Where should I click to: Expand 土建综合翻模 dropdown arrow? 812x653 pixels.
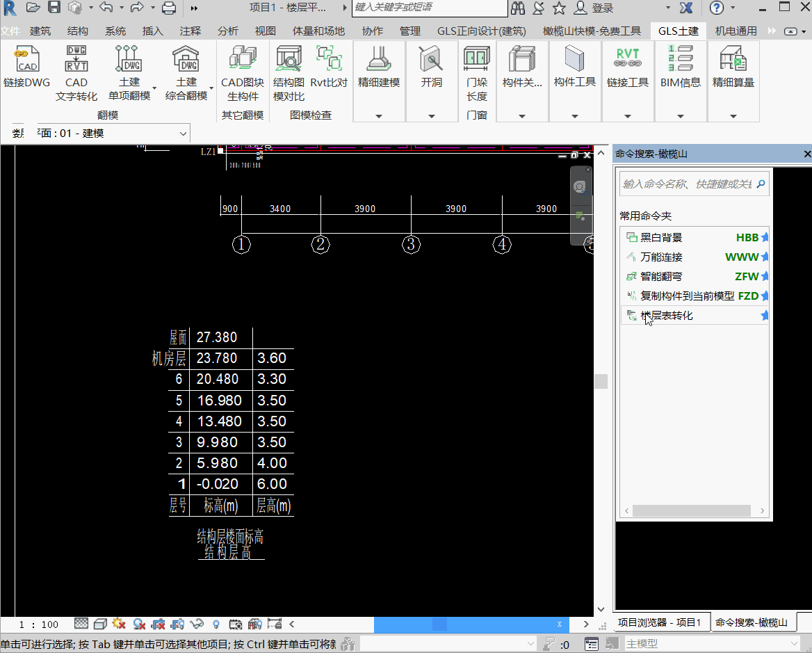pos(211,88)
